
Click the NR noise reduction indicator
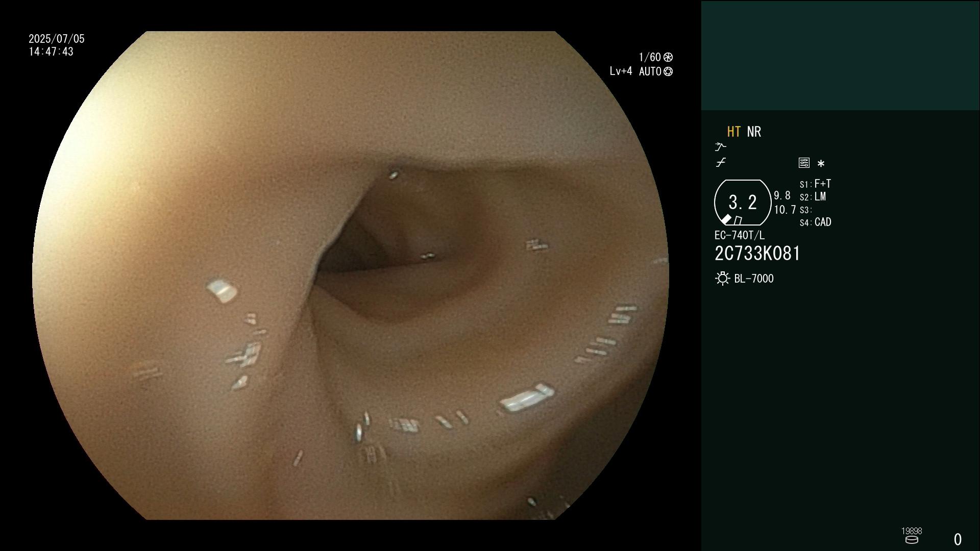pyautogui.click(x=754, y=132)
